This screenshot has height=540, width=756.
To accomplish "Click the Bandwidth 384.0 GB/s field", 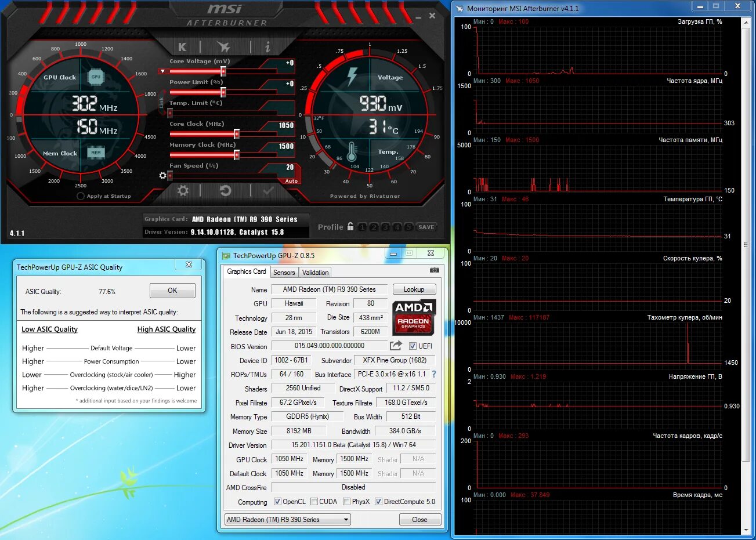I will 405,431.
